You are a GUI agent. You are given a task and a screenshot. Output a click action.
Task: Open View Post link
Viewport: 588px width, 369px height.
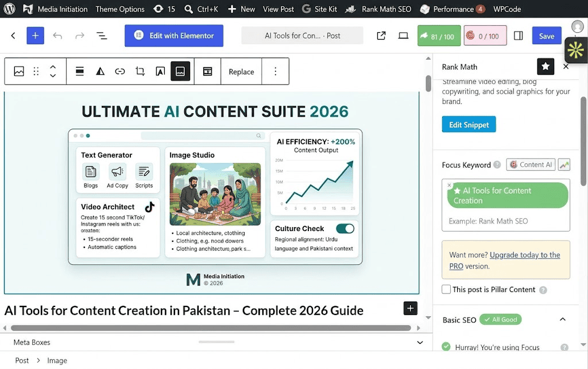tap(278, 9)
